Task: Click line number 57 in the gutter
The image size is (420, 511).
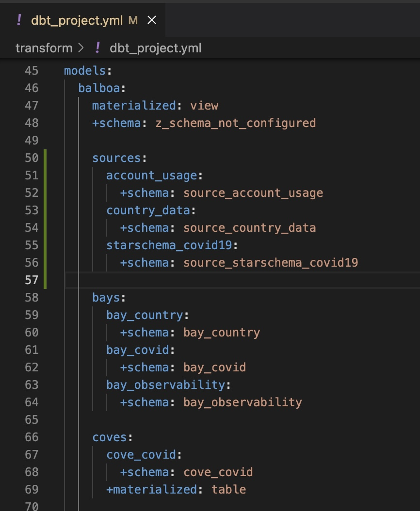Action: click(32, 280)
